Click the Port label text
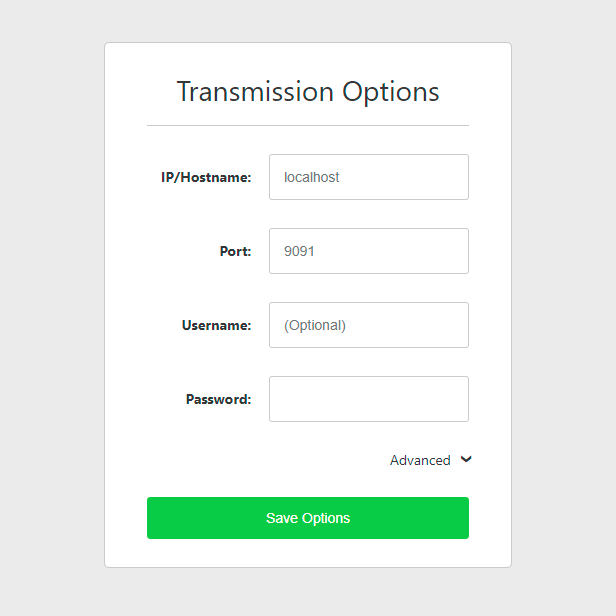This screenshot has height=616, width=616. click(x=235, y=251)
